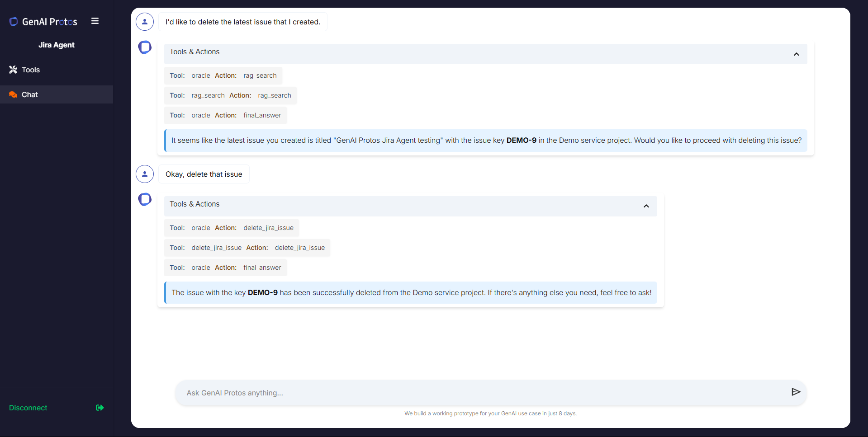Click the delete_jira_issue delete_jira_issue row
Image resolution: width=868 pixels, height=437 pixels.
coord(247,248)
